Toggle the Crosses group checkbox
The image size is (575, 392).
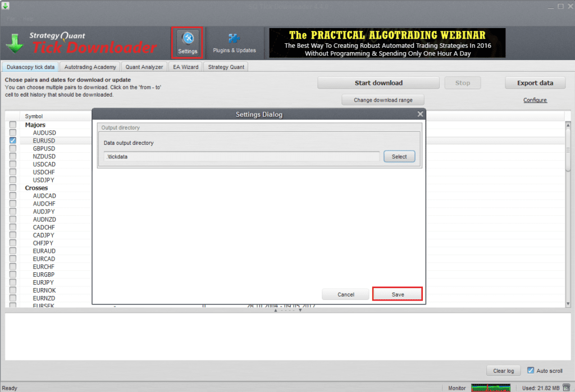coord(13,188)
